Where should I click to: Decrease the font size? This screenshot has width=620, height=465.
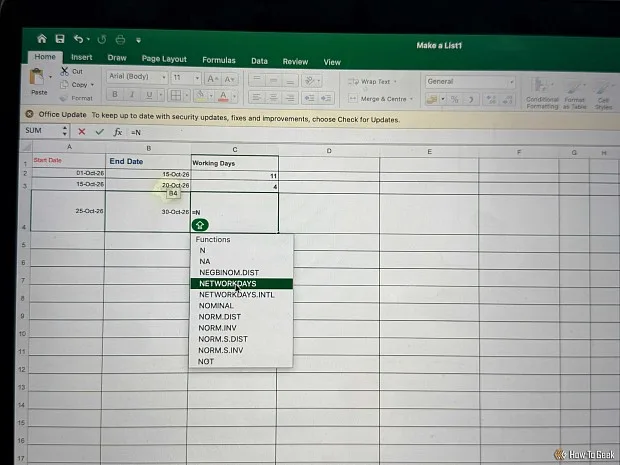coord(230,79)
